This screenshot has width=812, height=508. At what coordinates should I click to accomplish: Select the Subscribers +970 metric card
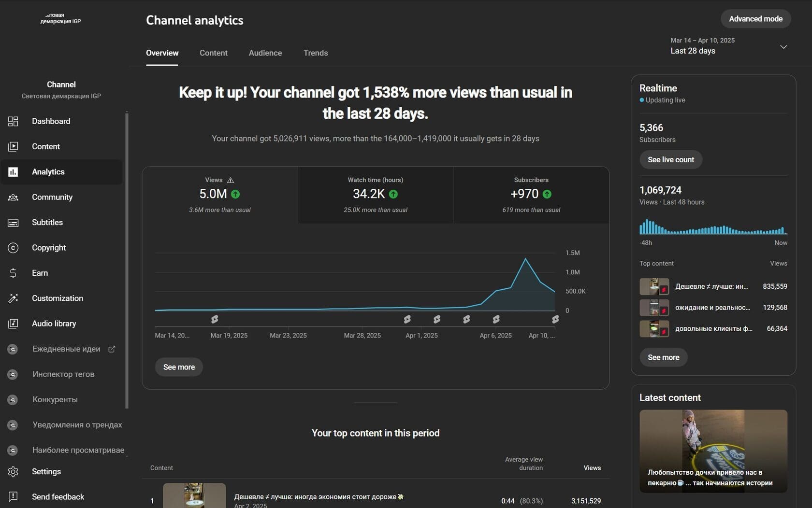531,195
